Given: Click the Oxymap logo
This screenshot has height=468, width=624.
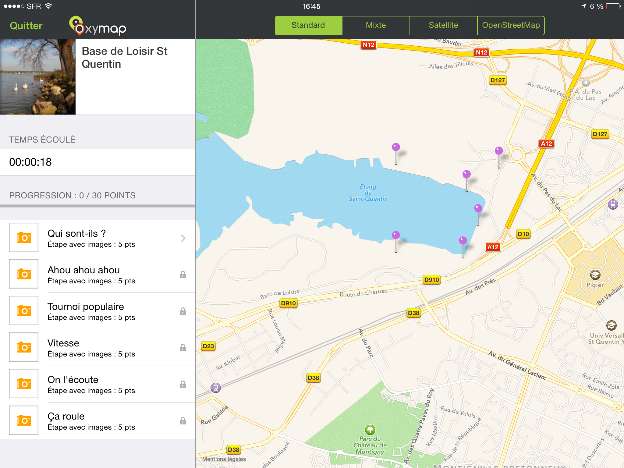Looking at the screenshot, I should point(97,25).
